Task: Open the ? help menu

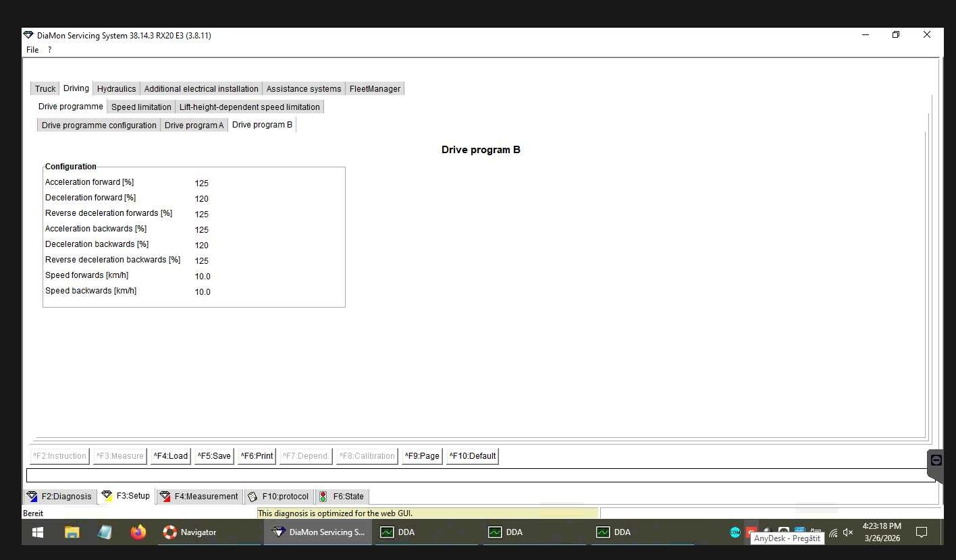Action: point(49,50)
